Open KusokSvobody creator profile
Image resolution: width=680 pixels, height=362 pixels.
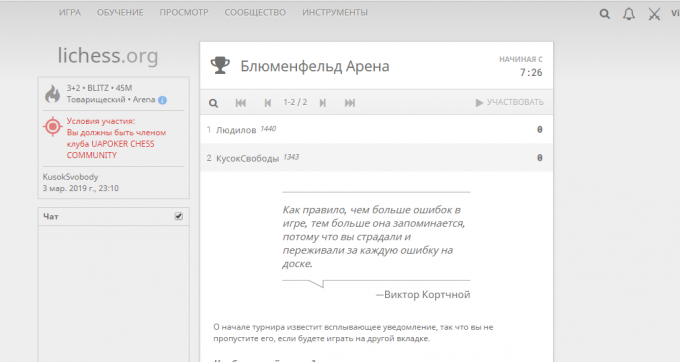click(70, 177)
